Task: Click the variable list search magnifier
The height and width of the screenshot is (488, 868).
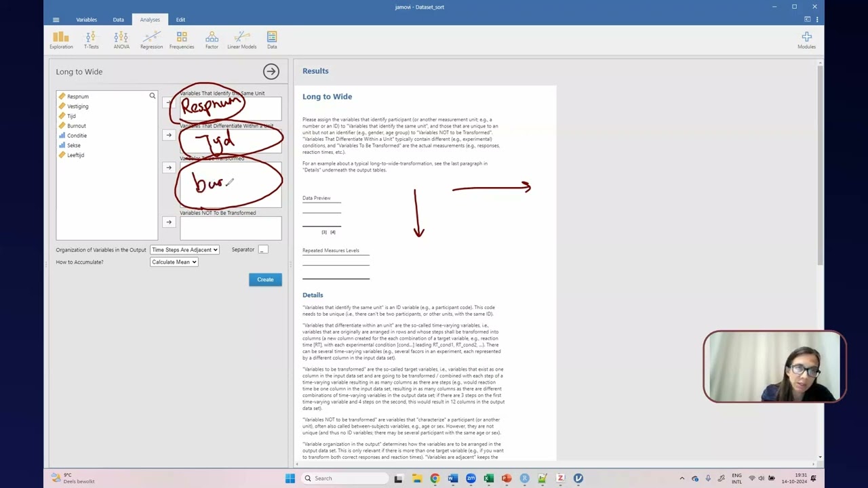Action: (153, 96)
